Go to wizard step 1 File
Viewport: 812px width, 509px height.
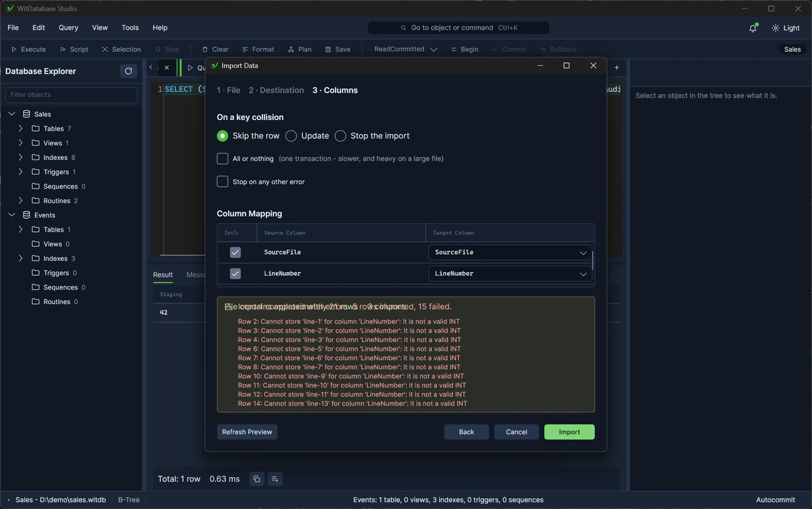pyautogui.click(x=228, y=90)
